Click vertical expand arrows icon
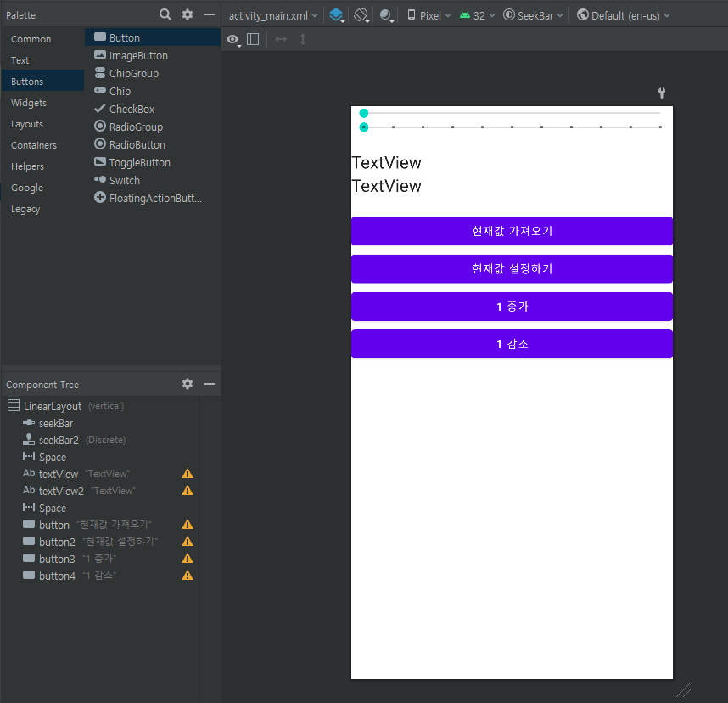 click(x=303, y=39)
